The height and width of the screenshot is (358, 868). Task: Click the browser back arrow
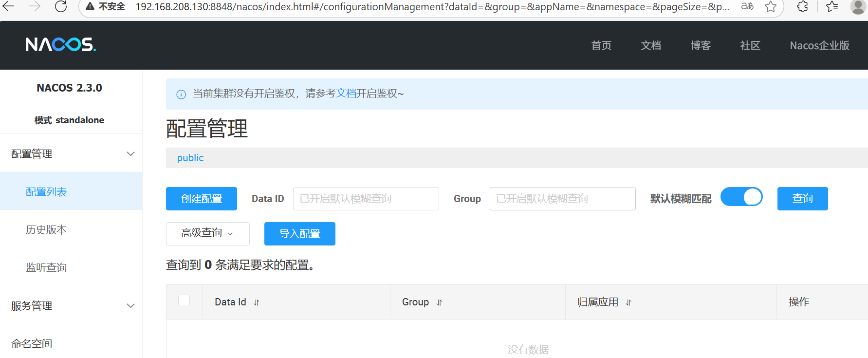(x=9, y=6)
